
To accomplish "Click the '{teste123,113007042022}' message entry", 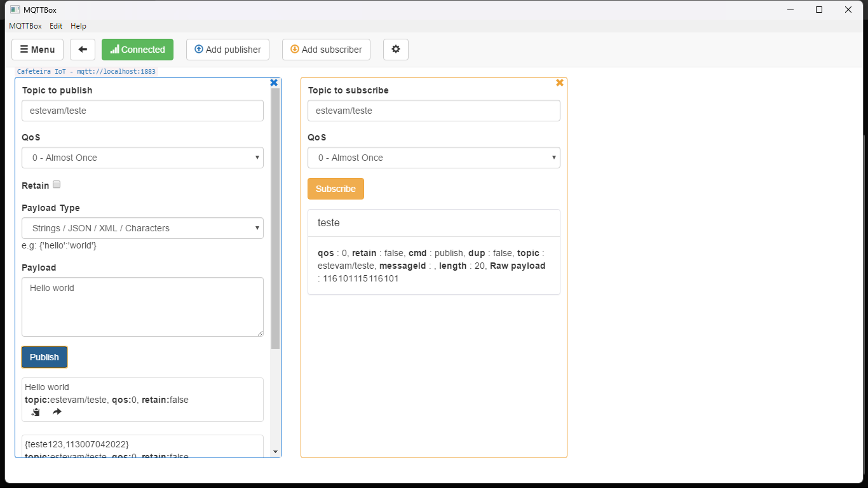I will 142,447.
